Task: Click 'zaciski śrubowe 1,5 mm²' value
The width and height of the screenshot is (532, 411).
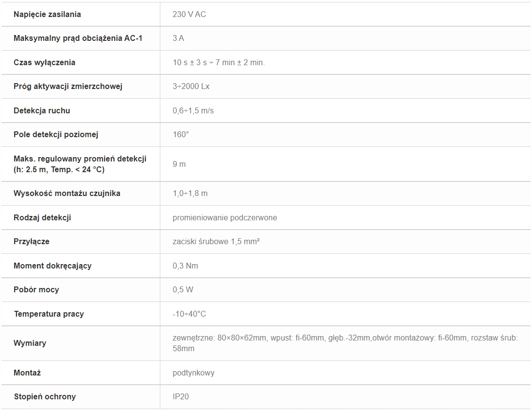Action: pos(216,242)
